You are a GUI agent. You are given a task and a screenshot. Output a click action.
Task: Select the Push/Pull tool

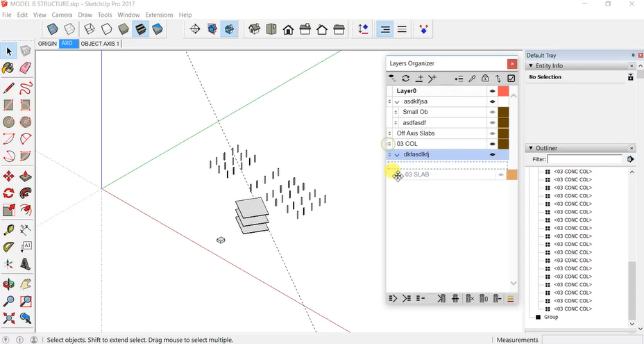pyautogui.click(x=26, y=177)
